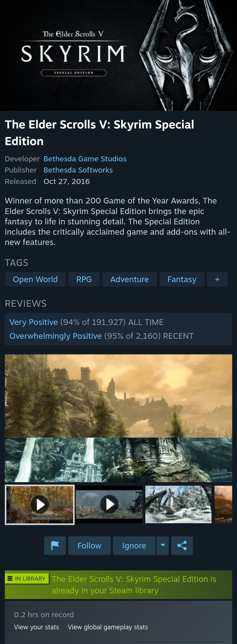
Task: Play the Remastered Art & Effects trailer thumbnail
Action: [40, 505]
